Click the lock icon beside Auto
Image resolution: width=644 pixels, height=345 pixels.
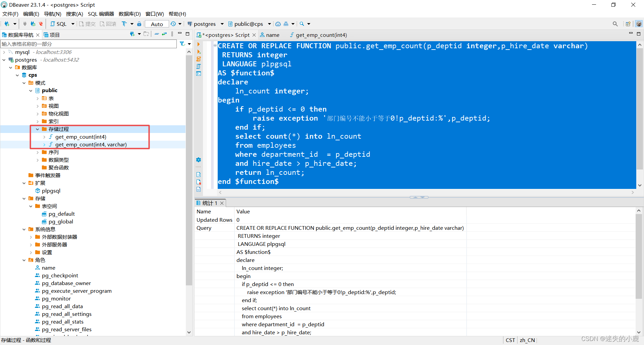[139, 24]
